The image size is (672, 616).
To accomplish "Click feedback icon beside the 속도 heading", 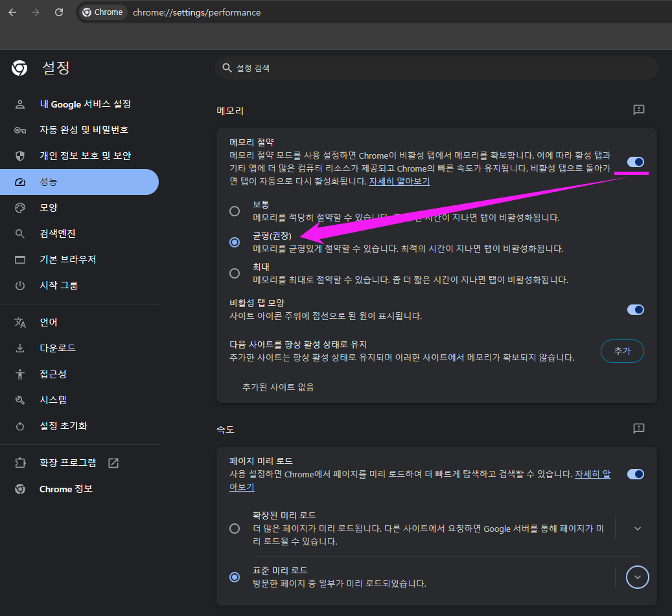I will tap(638, 429).
